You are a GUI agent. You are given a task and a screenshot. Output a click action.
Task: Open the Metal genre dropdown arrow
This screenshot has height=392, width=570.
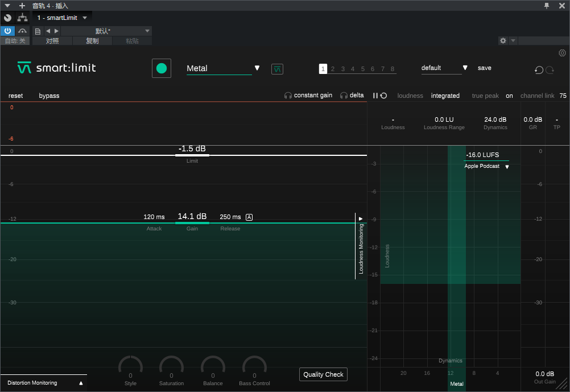[x=257, y=68]
